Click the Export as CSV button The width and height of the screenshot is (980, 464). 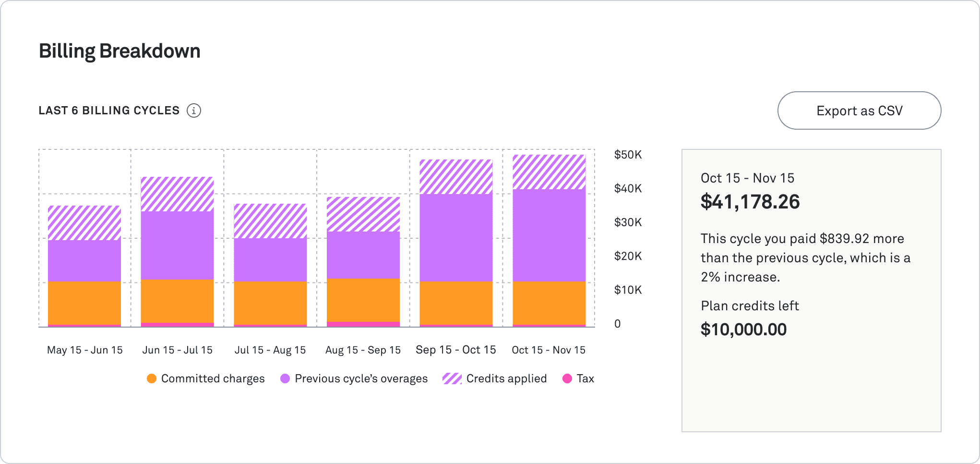coord(859,110)
